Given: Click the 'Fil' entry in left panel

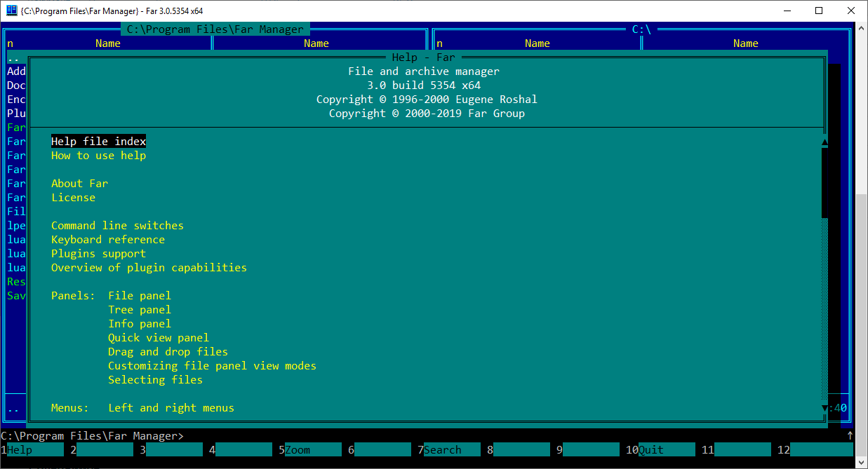Looking at the screenshot, I should coord(16,212).
